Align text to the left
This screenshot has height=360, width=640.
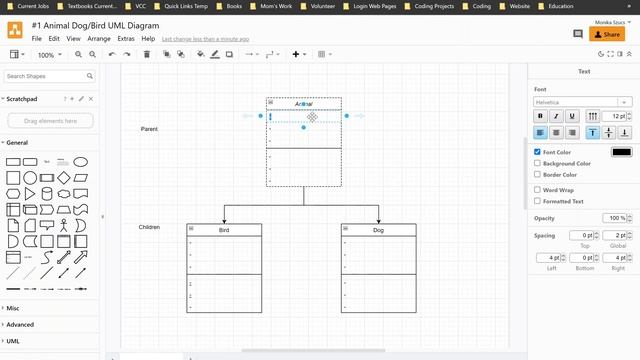click(x=540, y=132)
